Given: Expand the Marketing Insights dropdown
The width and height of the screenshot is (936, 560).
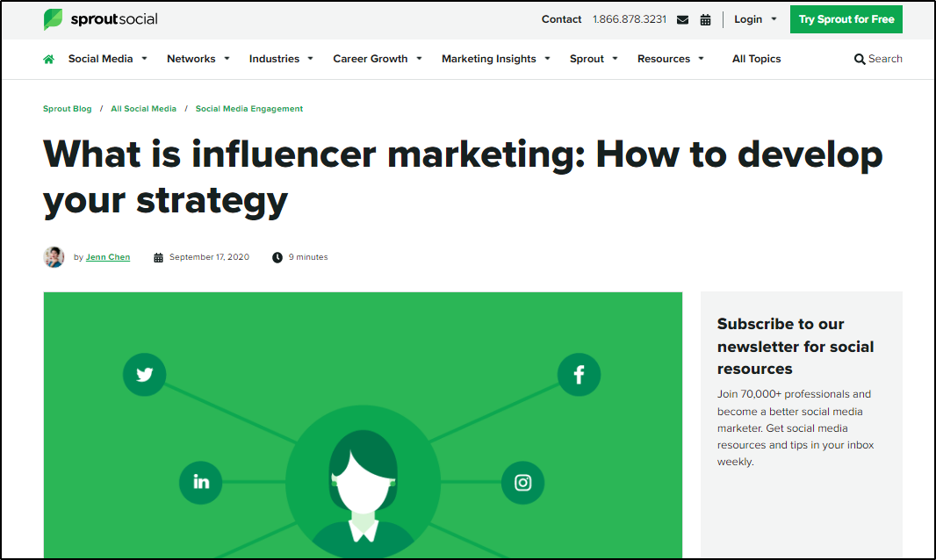Looking at the screenshot, I should point(495,59).
